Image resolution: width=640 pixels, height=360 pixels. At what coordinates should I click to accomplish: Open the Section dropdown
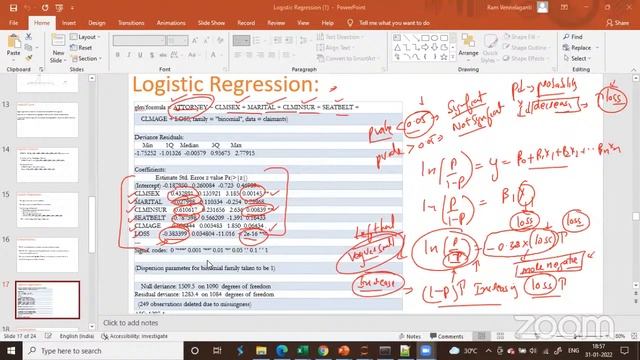coord(86,58)
